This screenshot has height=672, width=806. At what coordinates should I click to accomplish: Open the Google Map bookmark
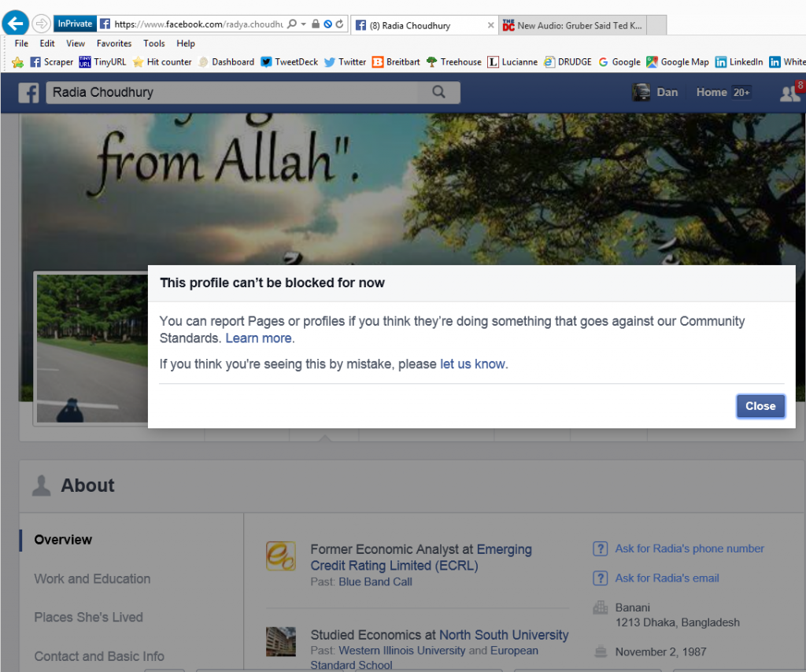click(x=678, y=62)
